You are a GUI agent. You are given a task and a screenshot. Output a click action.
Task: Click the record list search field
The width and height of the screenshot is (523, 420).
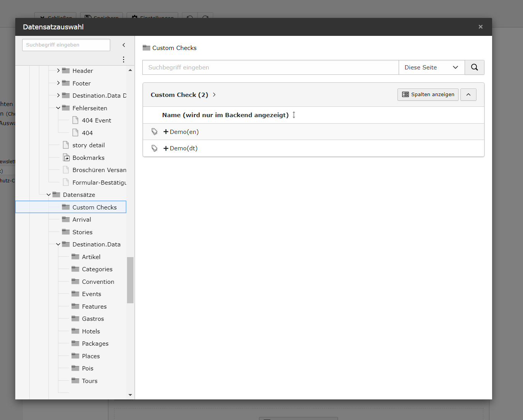click(270, 67)
